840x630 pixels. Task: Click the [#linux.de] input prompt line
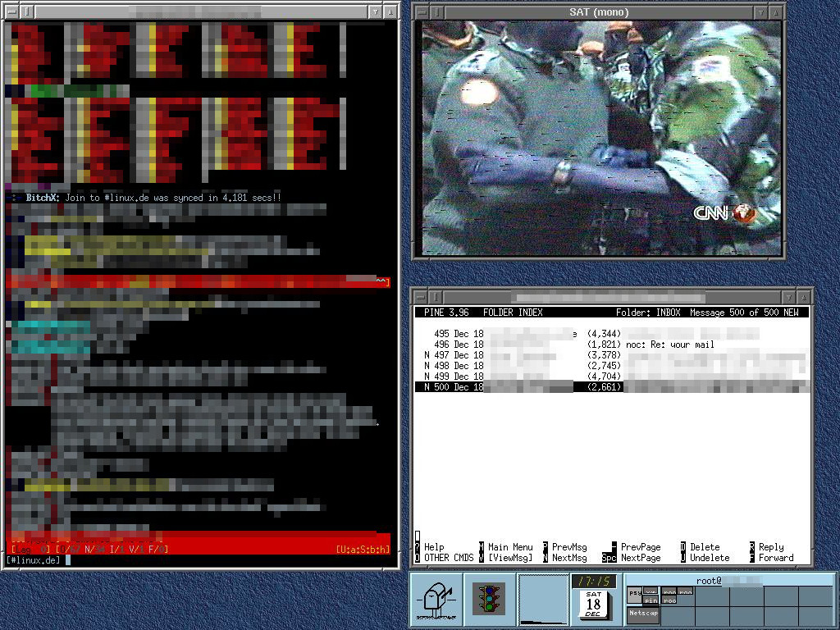click(199, 560)
